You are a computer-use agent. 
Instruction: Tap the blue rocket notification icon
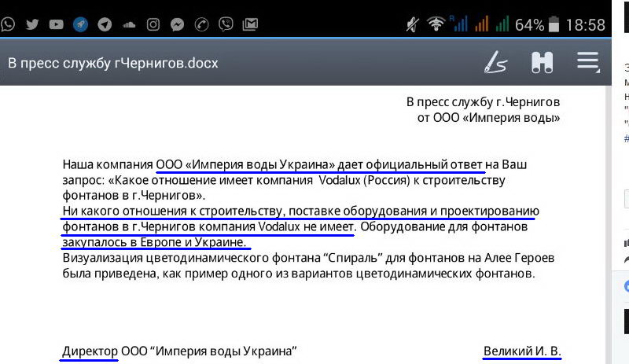pyautogui.click(x=80, y=24)
